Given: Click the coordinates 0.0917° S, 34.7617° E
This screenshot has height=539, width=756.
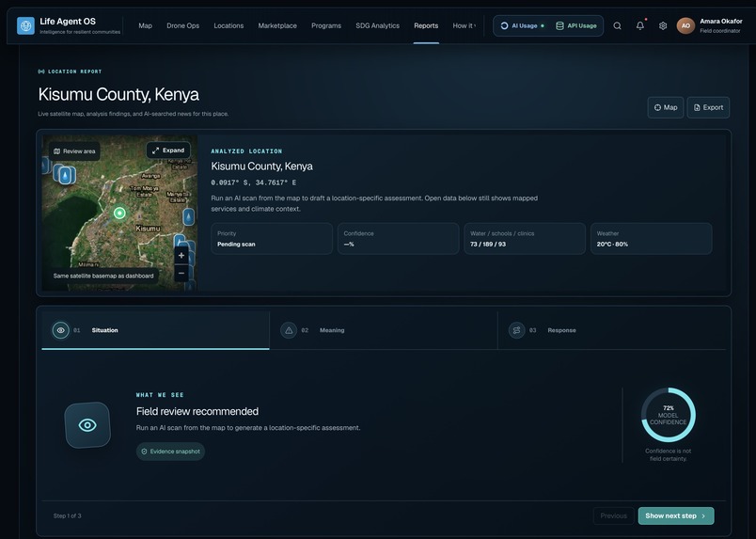Looking at the screenshot, I should click(x=254, y=182).
